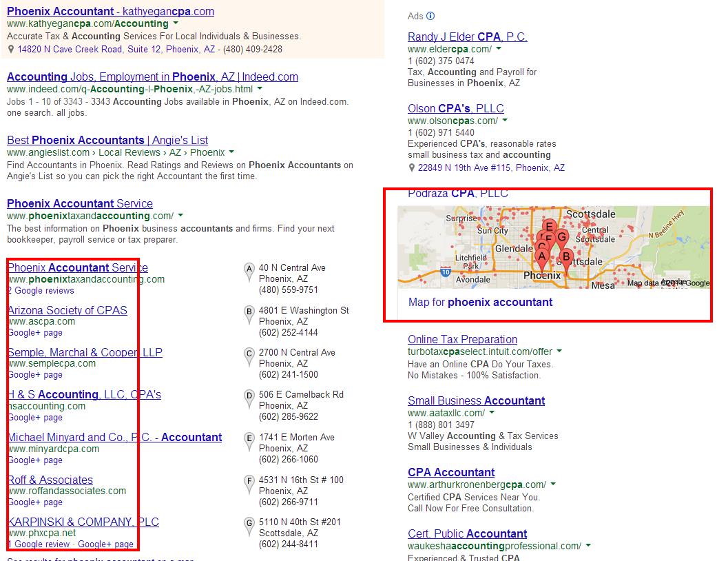
Task: Open Randy J Elder CPA, P.C. ad
Action: pos(468,37)
